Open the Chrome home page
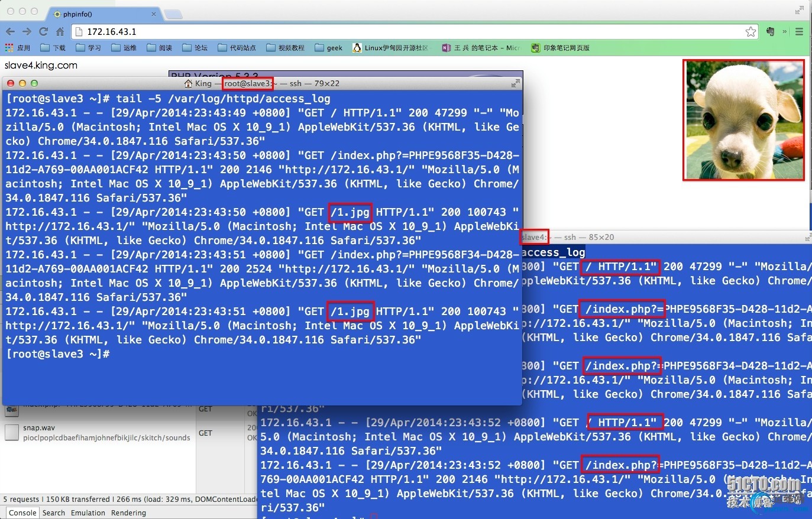 point(60,31)
